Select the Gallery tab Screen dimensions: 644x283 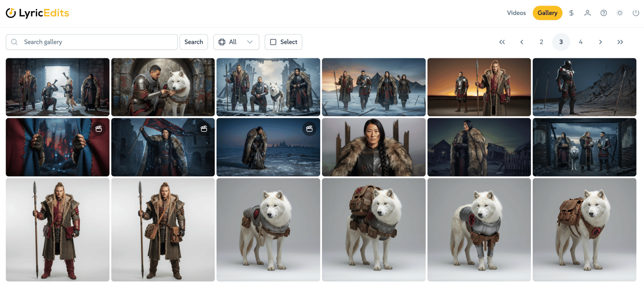point(547,13)
